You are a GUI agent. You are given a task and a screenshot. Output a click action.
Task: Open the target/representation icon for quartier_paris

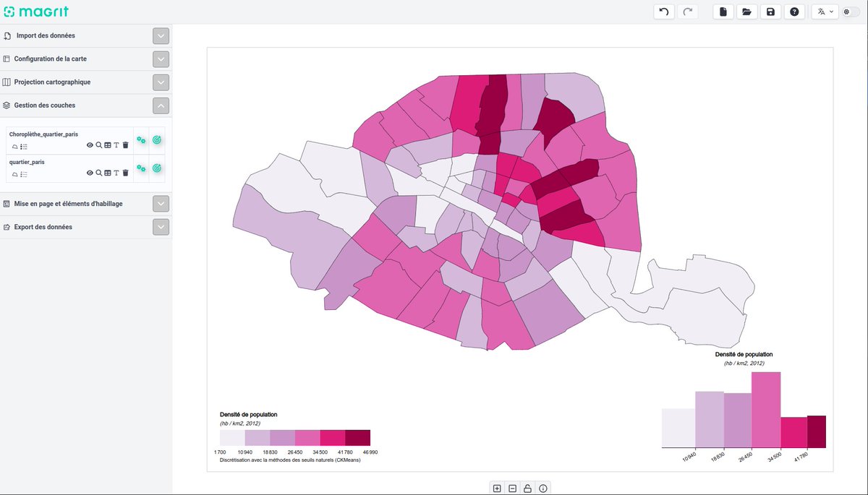pyautogui.click(x=157, y=168)
